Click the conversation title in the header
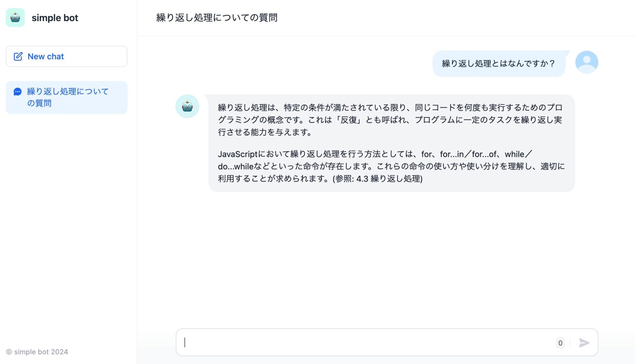635x364 pixels. coord(217,18)
